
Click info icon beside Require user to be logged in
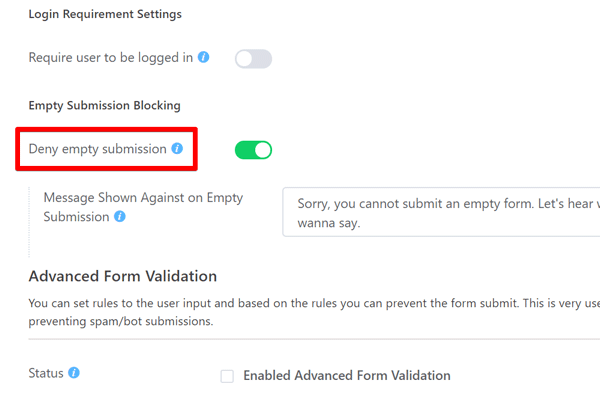coord(204,58)
